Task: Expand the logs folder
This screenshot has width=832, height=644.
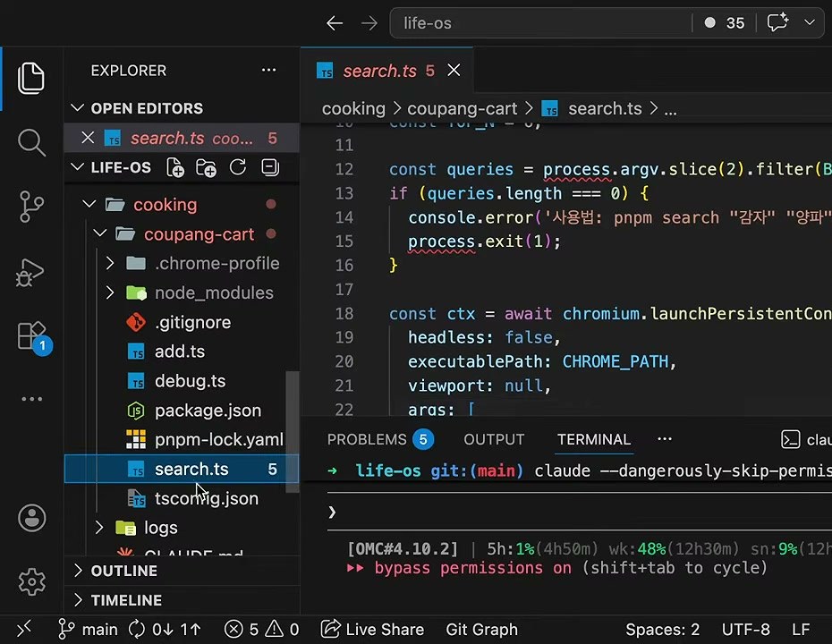Action: 99,528
